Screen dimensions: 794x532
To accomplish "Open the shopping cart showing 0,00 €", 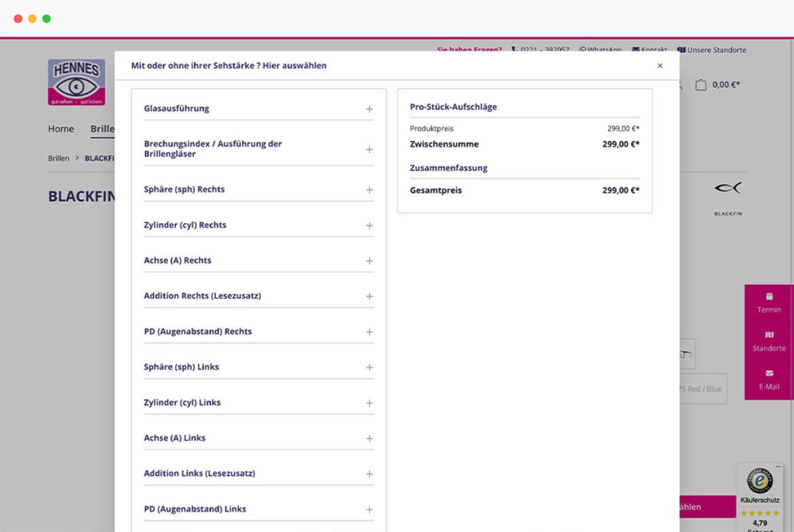I will pyautogui.click(x=718, y=85).
